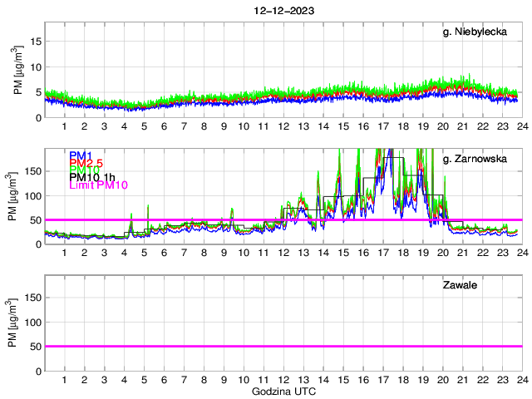Click hour 5 tick under Zarnowska chart
The height and width of the screenshot is (399, 532).
144,254
